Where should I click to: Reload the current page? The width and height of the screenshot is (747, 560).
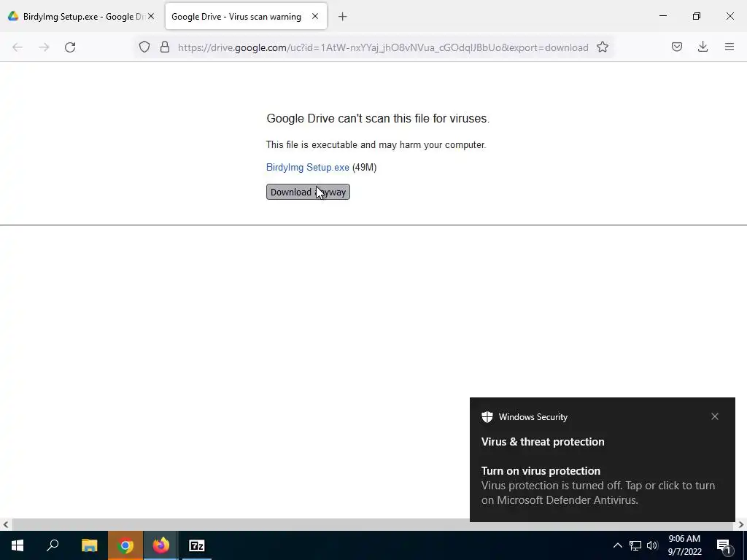70,47
